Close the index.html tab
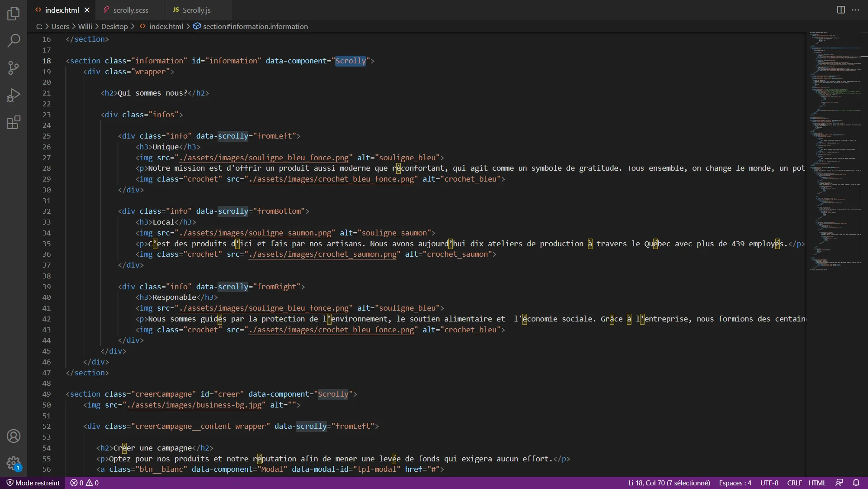This screenshot has width=868, height=489. pyautogui.click(x=87, y=10)
